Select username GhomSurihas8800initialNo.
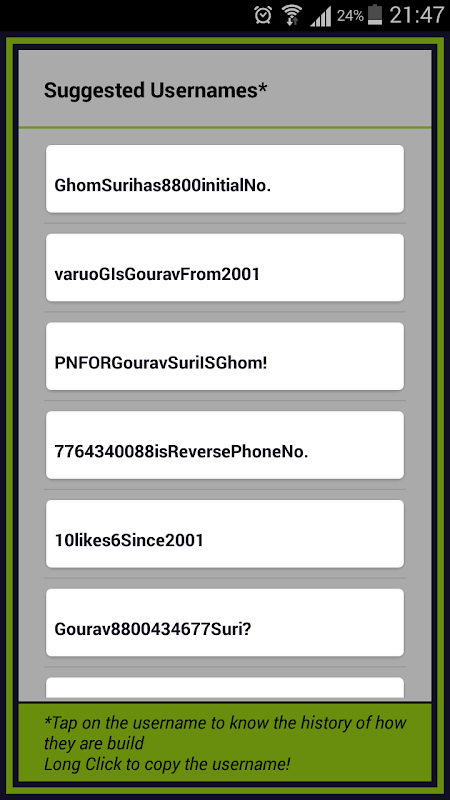Screen dimensions: 450x800 [x=225, y=179]
